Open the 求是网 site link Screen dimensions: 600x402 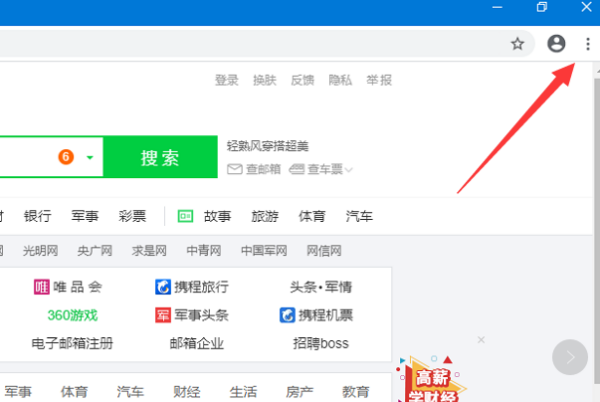click(149, 251)
